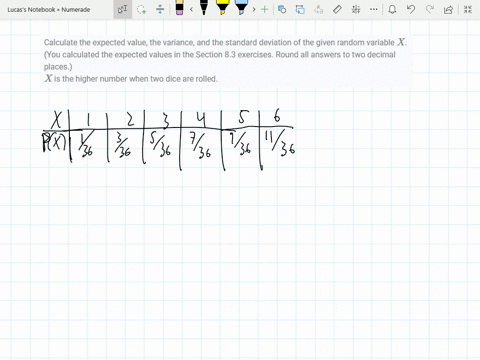Image resolution: width=480 pixels, height=360 pixels.
Task: Redo the last action
Action: (430, 9)
